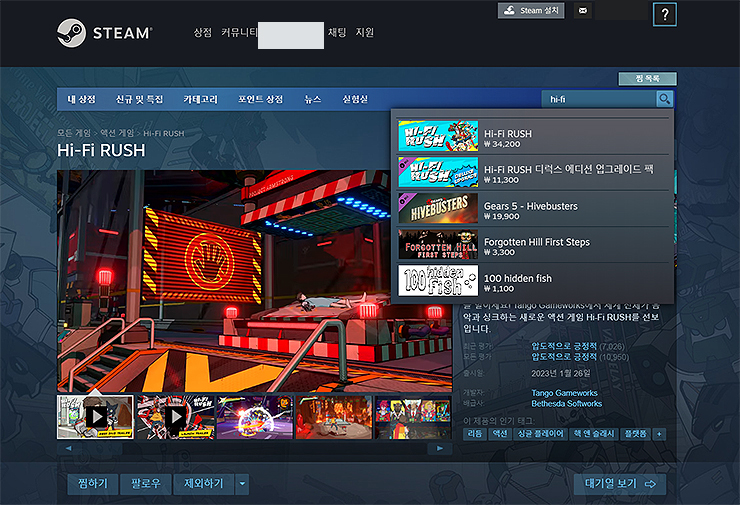Open the 실험실 tab
Image resolution: width=740 pixels, height=505 pixels.
[355, 99]
